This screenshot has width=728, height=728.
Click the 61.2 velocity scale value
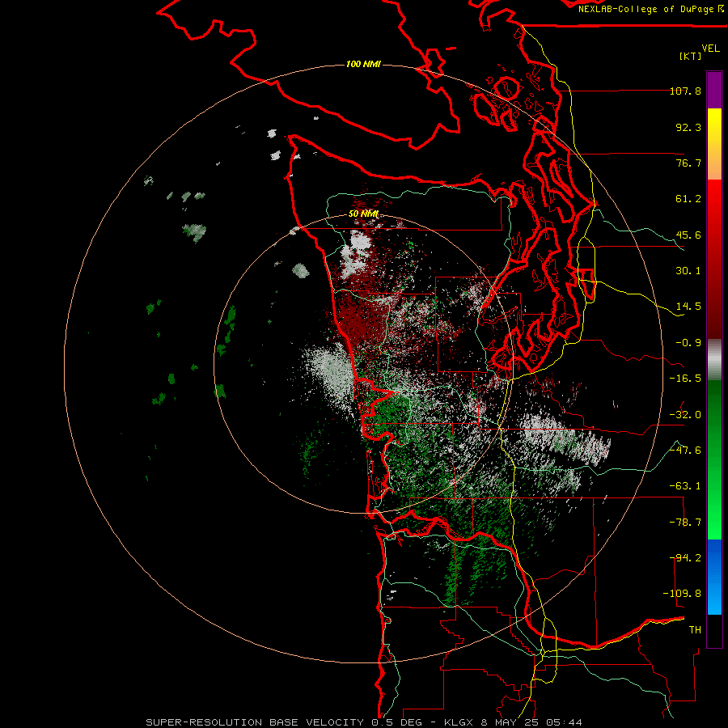(688, 199)
